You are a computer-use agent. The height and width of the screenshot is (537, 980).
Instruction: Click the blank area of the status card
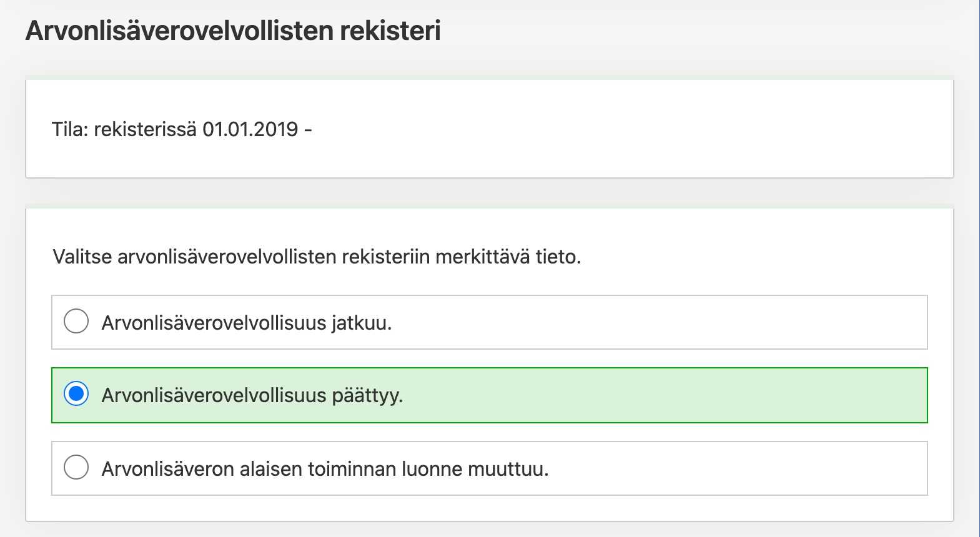[625, 129]
